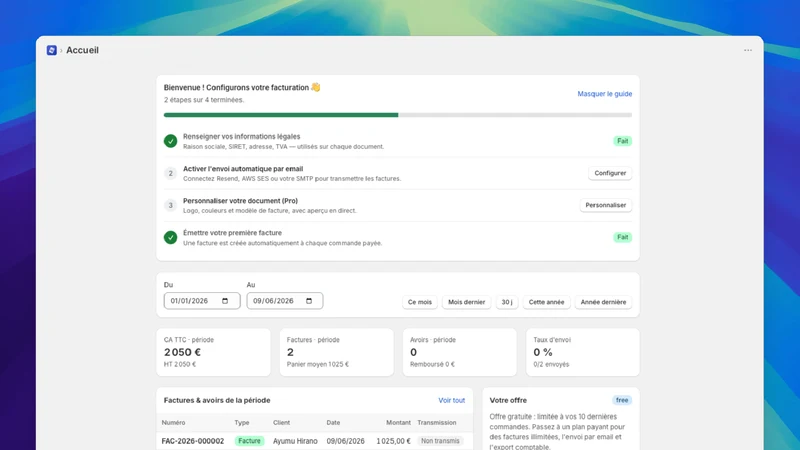800x450 pixels.
Task: Click 09/06/2026 date cell in invoice row
Action: coord(345,441)
